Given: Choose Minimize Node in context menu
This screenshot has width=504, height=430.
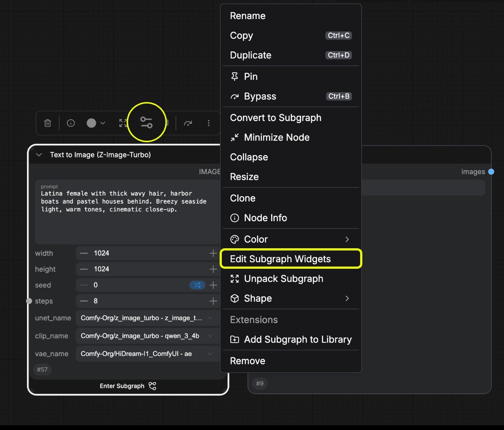Looking at the screenshot, I should (291, 137).
